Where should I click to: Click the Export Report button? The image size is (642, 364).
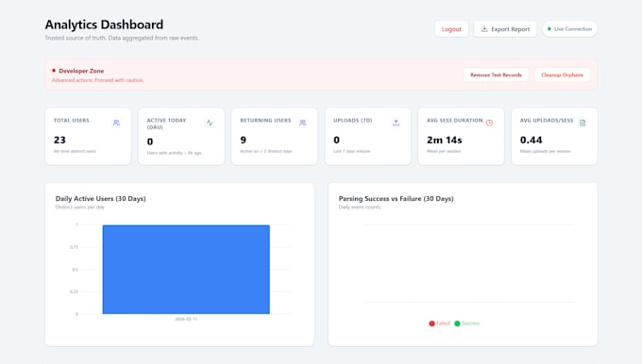[x=505, y=29]
